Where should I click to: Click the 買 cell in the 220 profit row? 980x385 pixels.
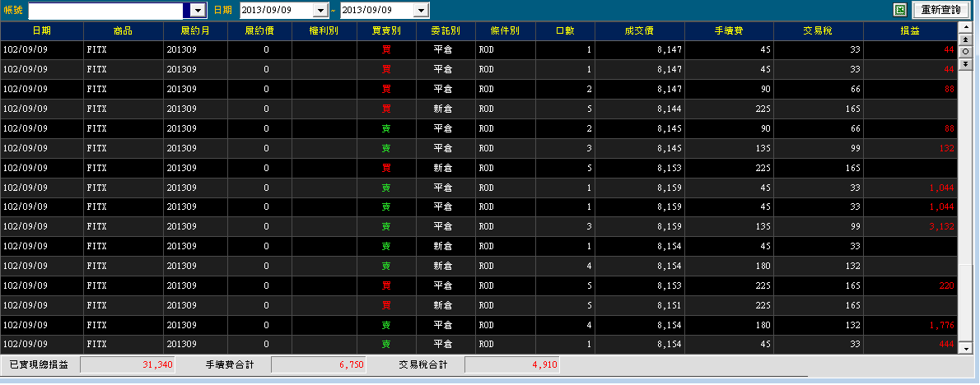386,285
